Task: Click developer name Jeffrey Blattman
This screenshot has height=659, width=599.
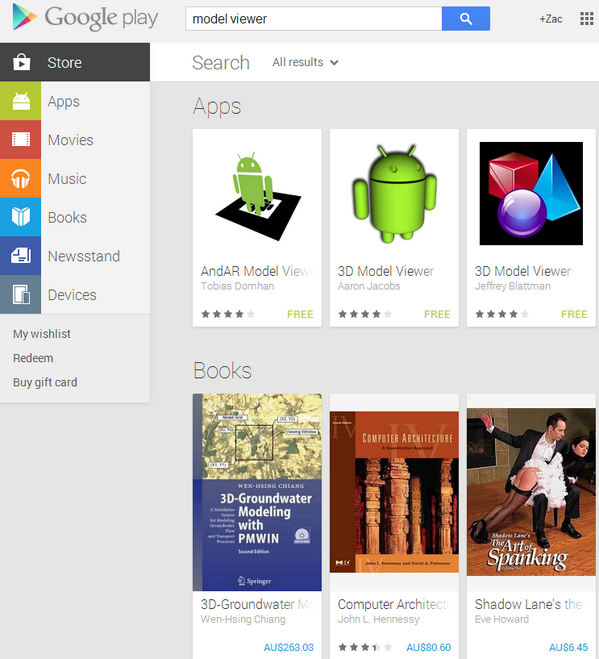Action: tap(512, 286)
